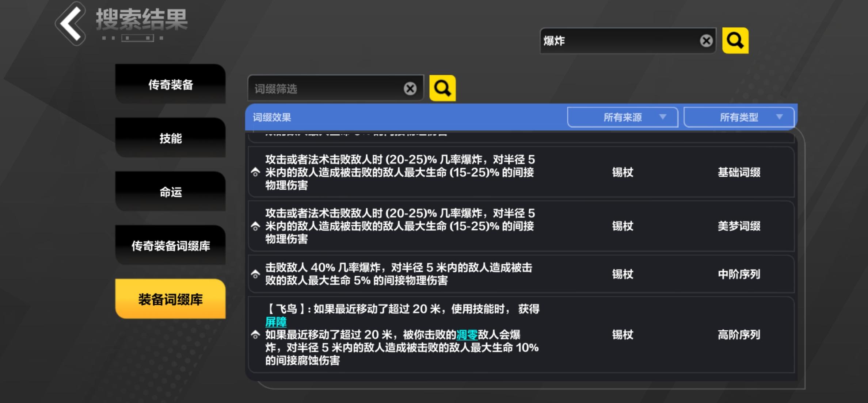The width and height of the screenshot is (868, 403).
Task: Click the icon on the 基础词缀 row
Action: coord(255,172)
